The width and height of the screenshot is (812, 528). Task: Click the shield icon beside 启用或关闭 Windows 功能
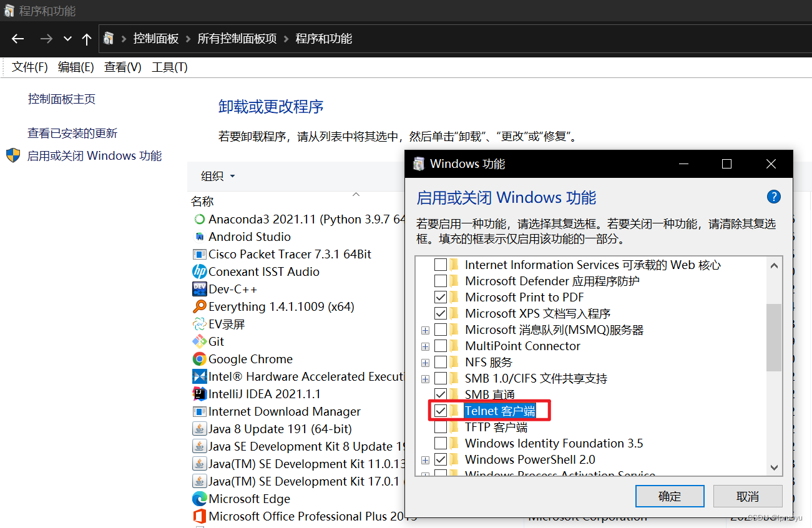[13, 155]
